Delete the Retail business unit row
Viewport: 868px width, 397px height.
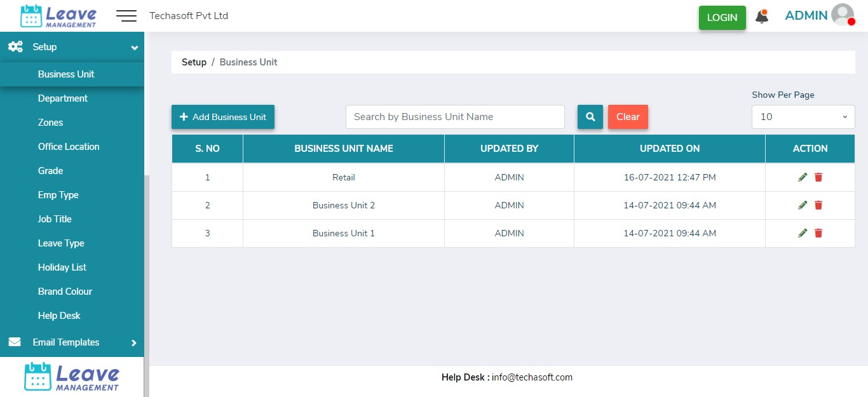click(x=818, y=177)
